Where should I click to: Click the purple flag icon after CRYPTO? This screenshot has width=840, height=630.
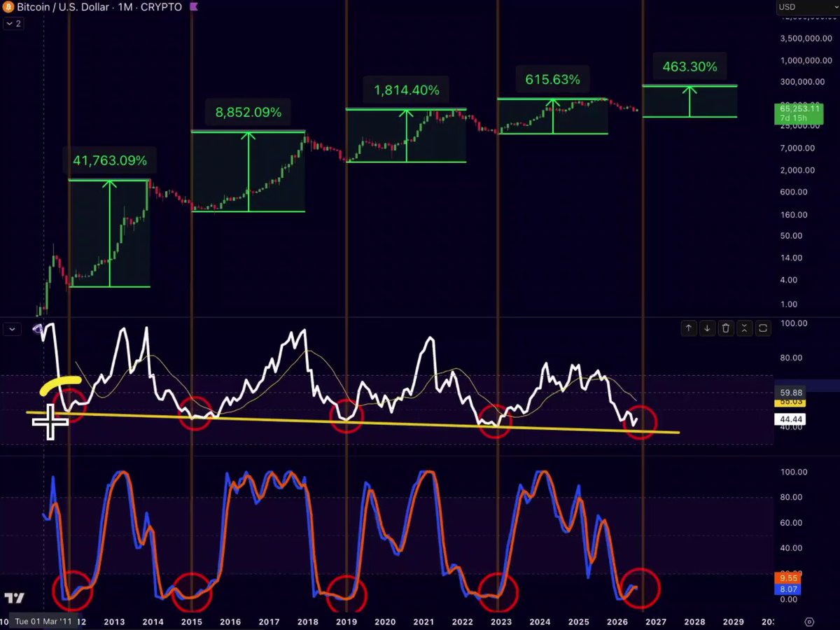click(192, 7)
